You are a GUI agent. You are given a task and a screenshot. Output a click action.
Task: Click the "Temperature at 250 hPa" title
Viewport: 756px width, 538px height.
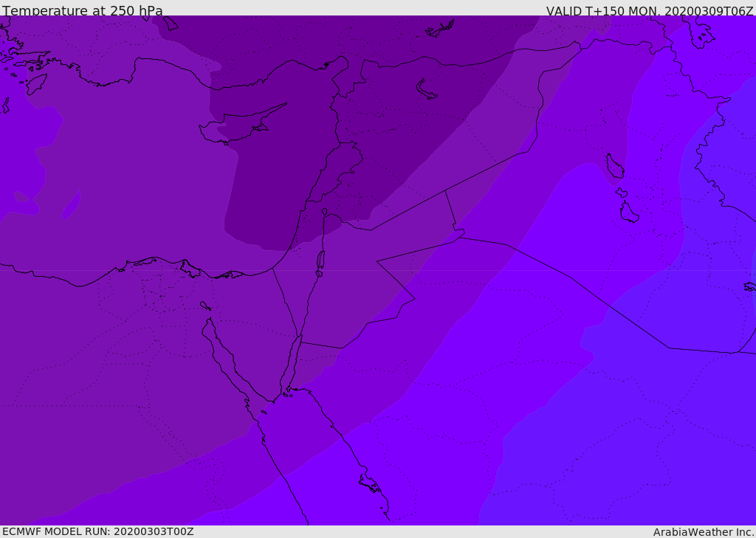83,11
